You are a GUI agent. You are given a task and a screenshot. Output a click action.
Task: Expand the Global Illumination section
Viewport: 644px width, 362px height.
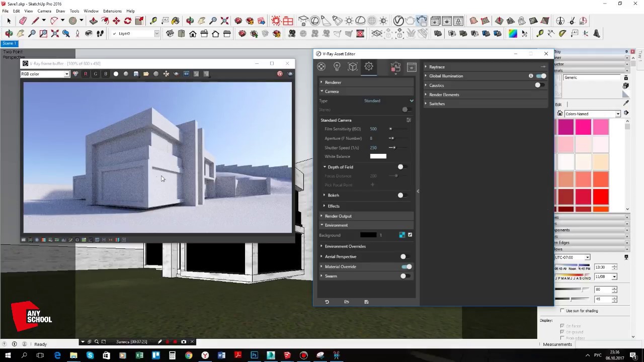click(x=446, y=76)
